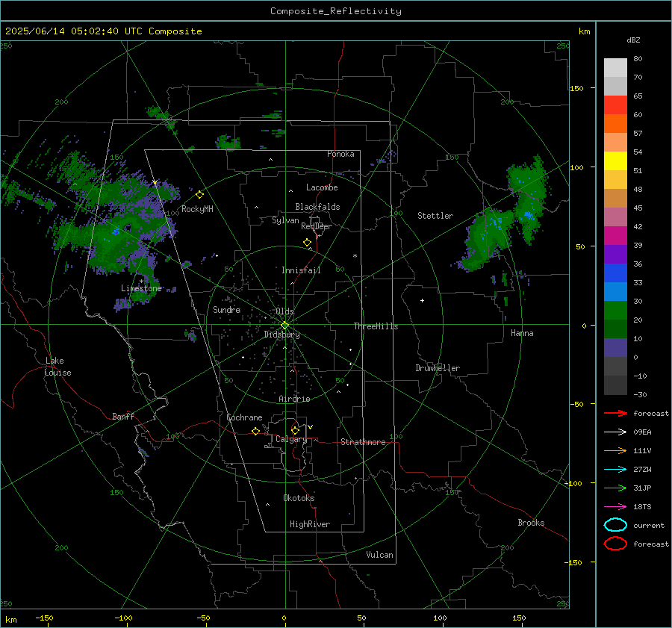672x628 pixels.
Task: Click the dark orange 60-57 dBZ color band
Action: [x=615, y=124]
